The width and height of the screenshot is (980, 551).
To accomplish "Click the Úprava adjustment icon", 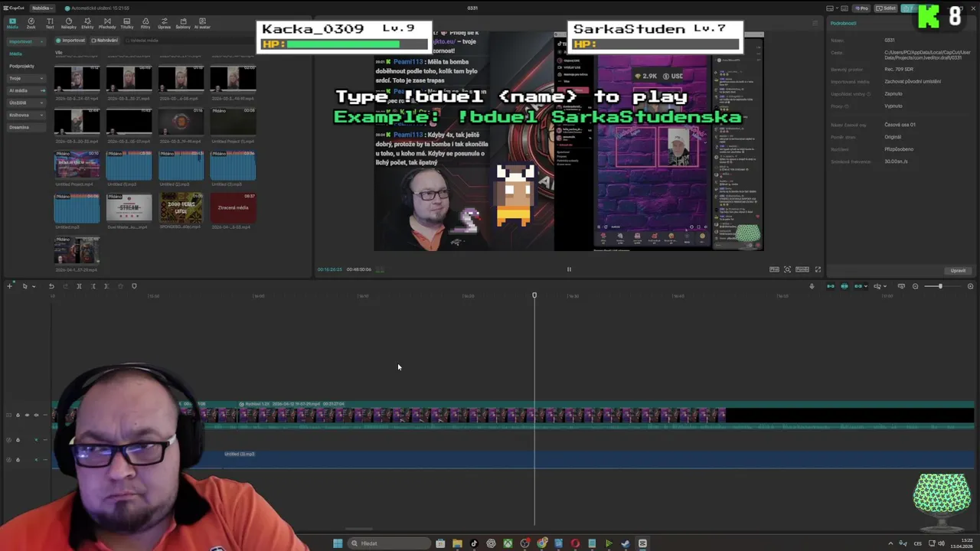I will 164,23.
